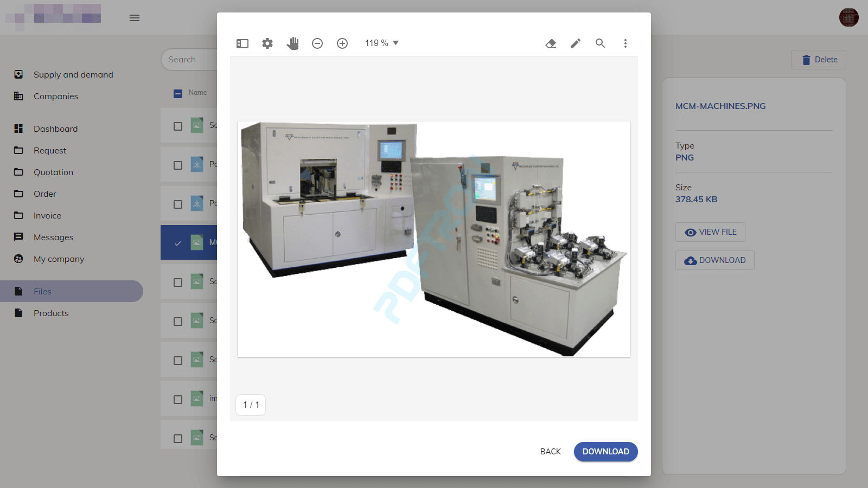Select the eraser tool
The image size is (868, 488).
click(x=551, y=43)
